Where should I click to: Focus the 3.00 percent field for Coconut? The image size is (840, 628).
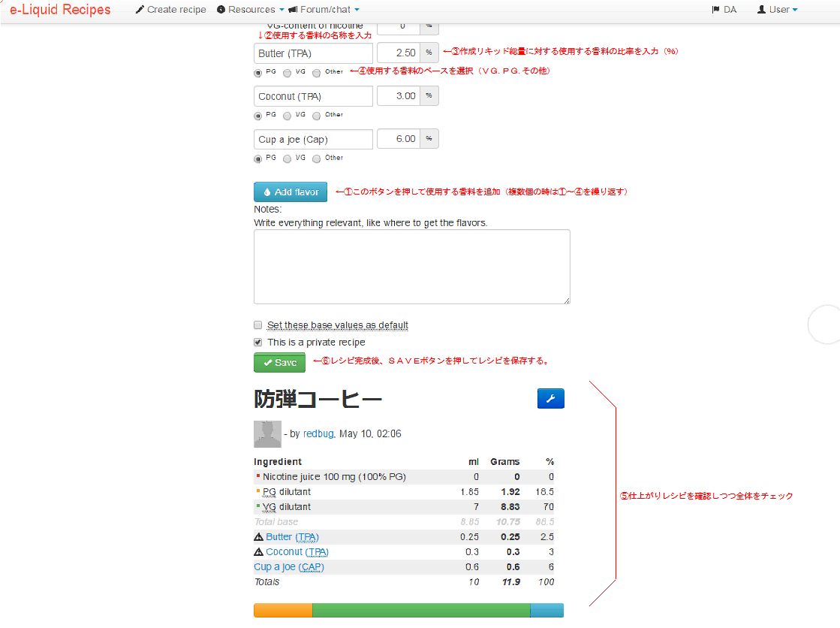[x=399, y=96]
